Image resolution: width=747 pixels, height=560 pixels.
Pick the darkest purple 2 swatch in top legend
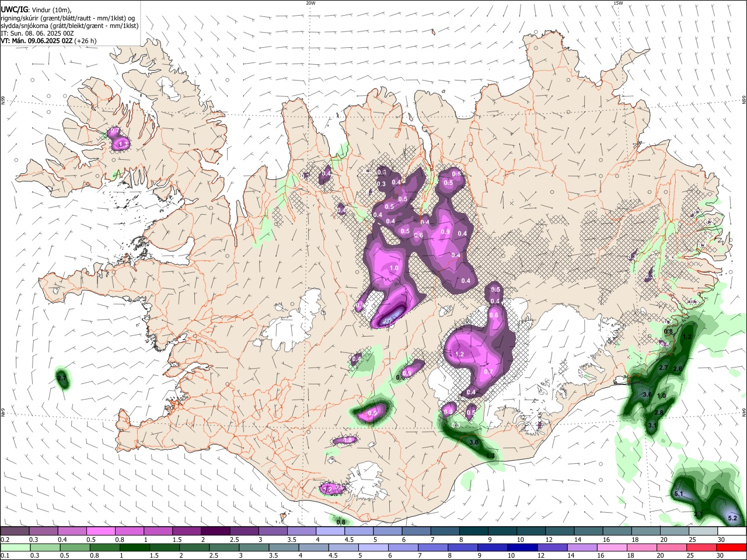pos(215,531)
